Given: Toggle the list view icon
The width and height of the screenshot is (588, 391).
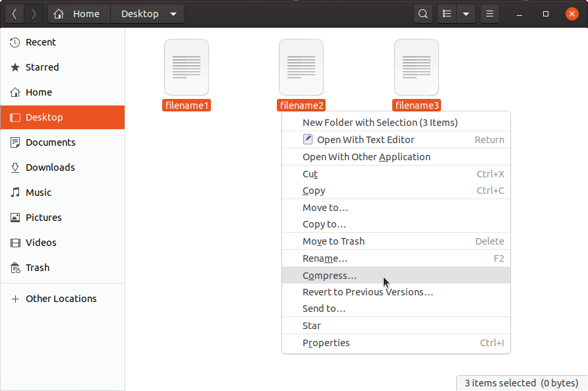Looking at the screenshot, I should point(448,14).
